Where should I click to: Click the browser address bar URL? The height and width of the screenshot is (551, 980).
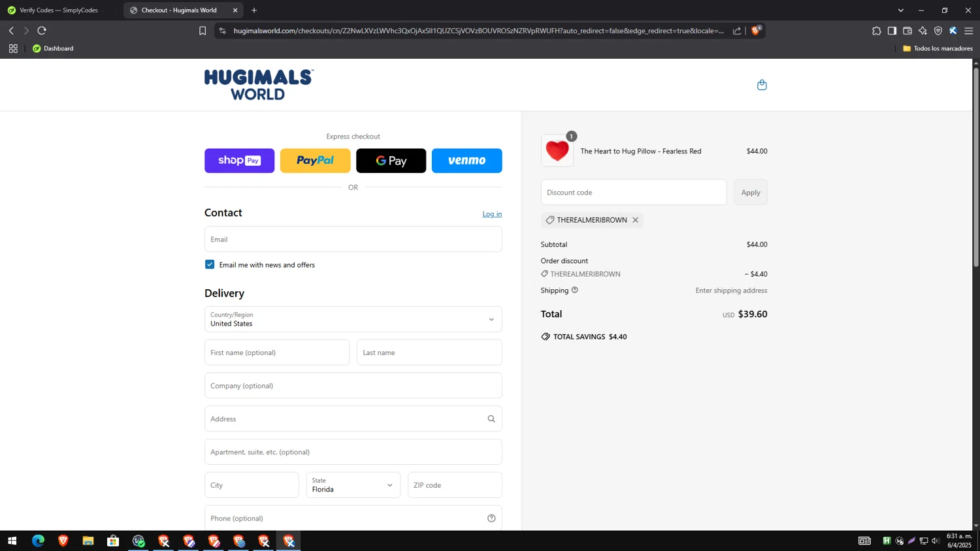coord(478,31)
